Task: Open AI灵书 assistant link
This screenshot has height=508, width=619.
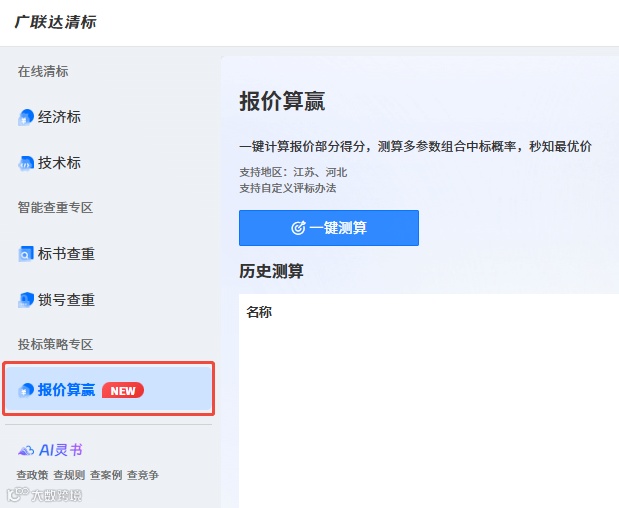Action: tap(50, 450)
